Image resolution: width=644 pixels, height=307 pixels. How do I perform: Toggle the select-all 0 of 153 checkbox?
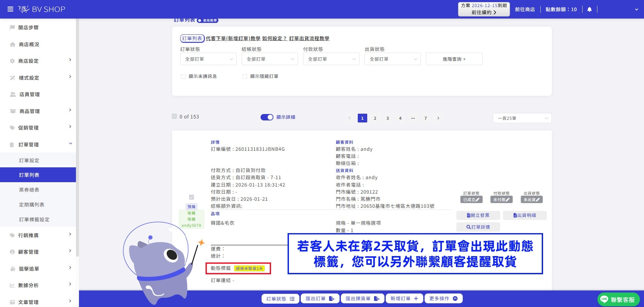point(174,116)
